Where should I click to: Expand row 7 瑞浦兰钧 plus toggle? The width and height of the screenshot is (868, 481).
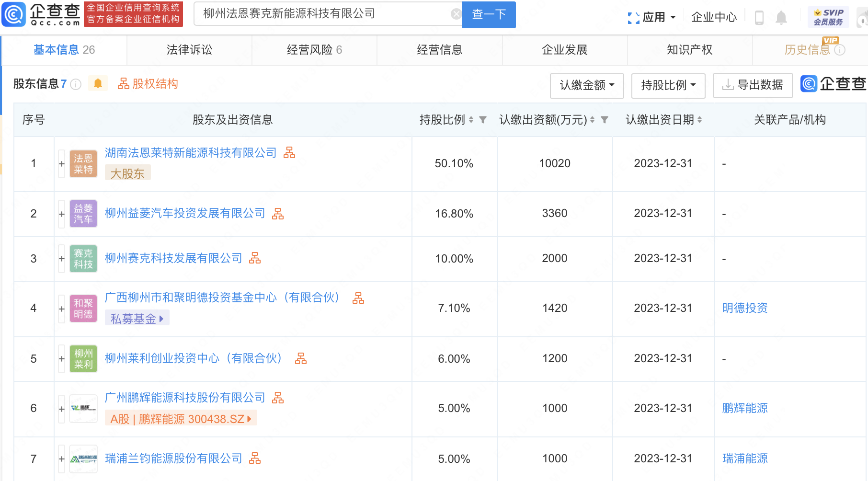(x=62, y=459)
